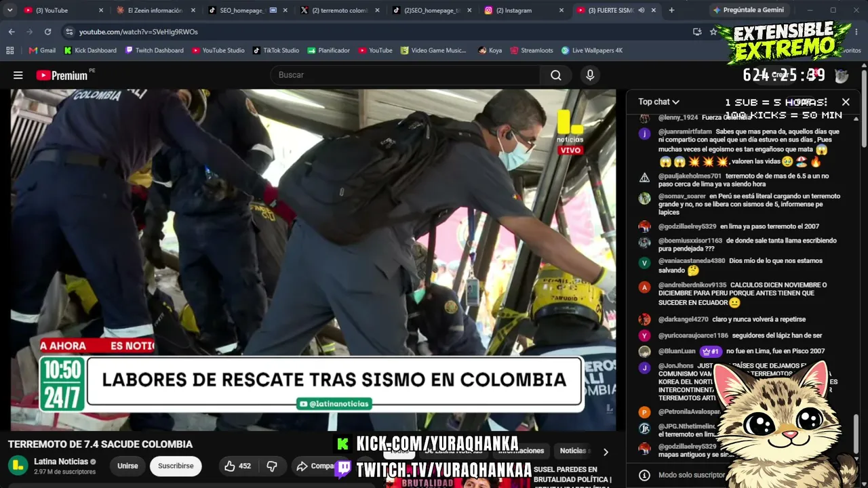868x488 pixels.
Task: Open the YouTube guide hamburger menu
Action: (18, 75)
